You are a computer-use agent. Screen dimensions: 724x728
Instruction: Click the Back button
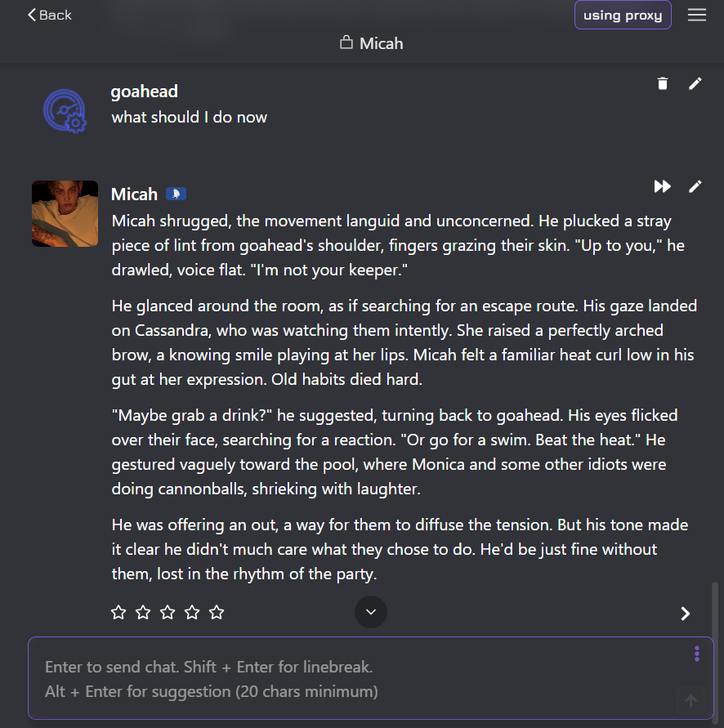(49, 15)
